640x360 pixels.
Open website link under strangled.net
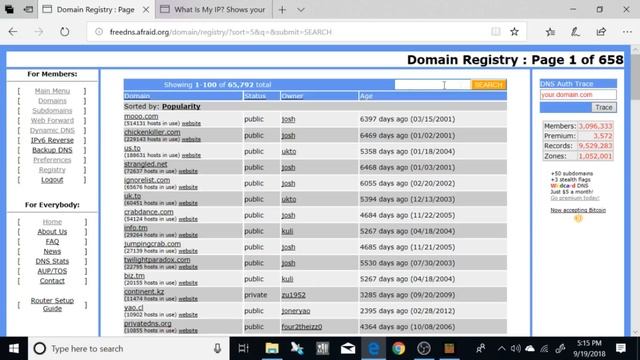pyautogui.click(x=188, y=171)
